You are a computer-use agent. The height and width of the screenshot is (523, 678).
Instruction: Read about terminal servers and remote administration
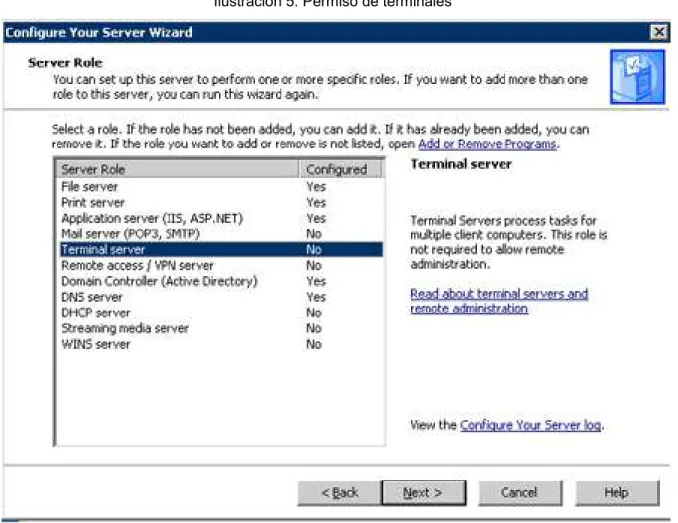pos(499,301)
